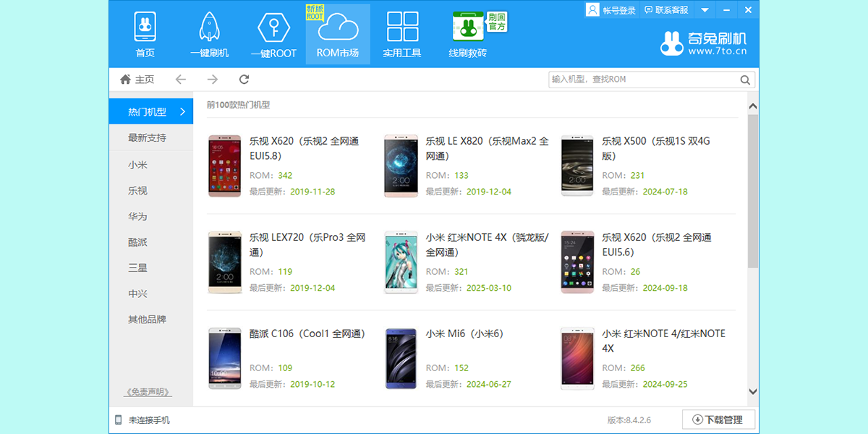The width and height of the screenshot is (868, 434).
Task: Click the 下载管理 button
Action: 718,420
